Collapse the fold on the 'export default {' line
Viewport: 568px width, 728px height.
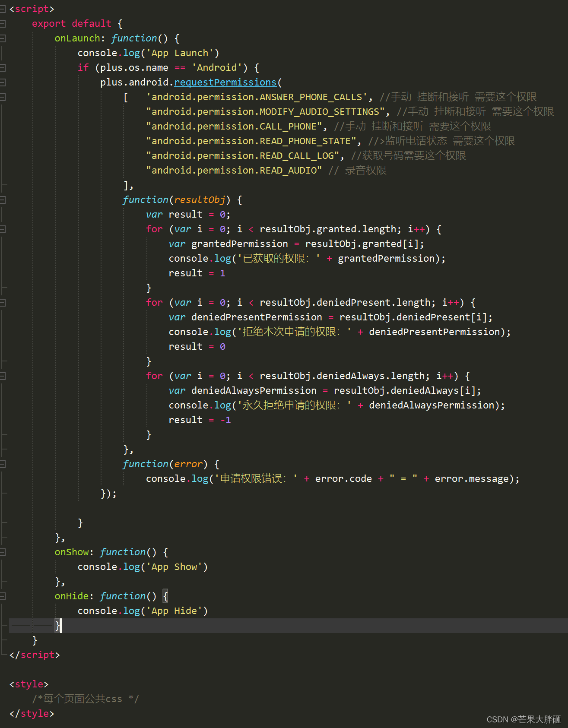(x=3, y=23)
